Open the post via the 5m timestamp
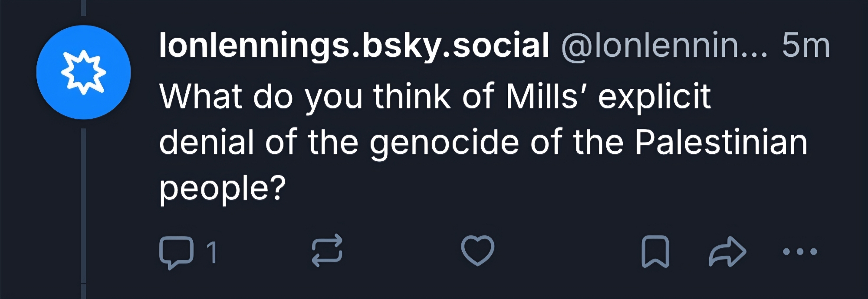 [x=806, y=45]
